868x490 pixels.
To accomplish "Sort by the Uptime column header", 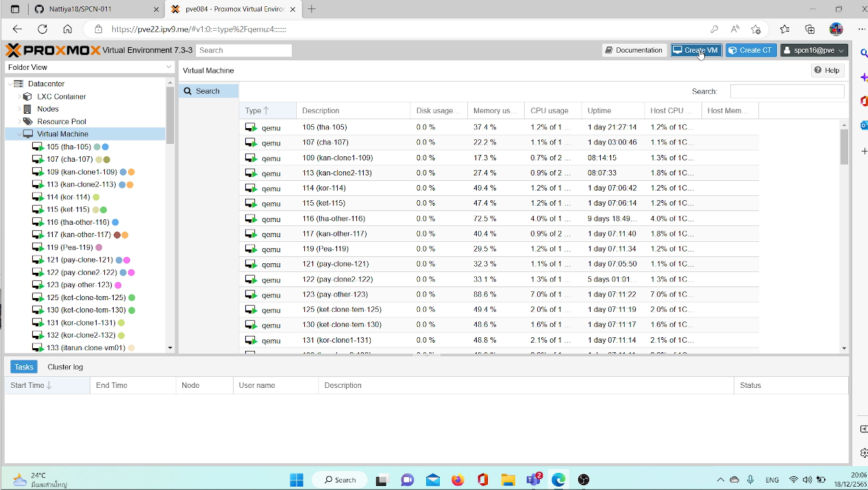I will (x=613, y=110).
